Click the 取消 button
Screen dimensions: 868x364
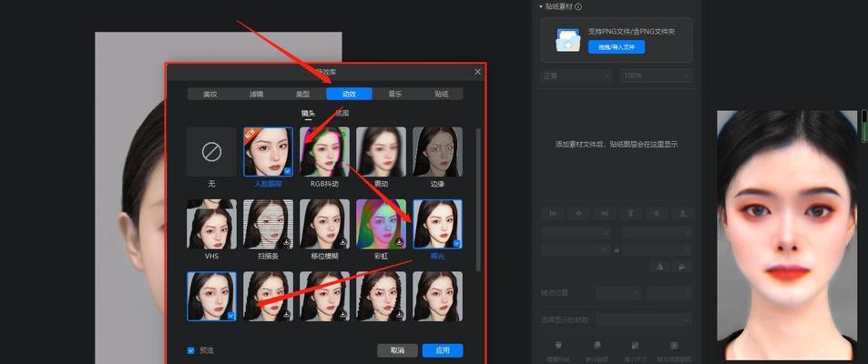(397, 350)
